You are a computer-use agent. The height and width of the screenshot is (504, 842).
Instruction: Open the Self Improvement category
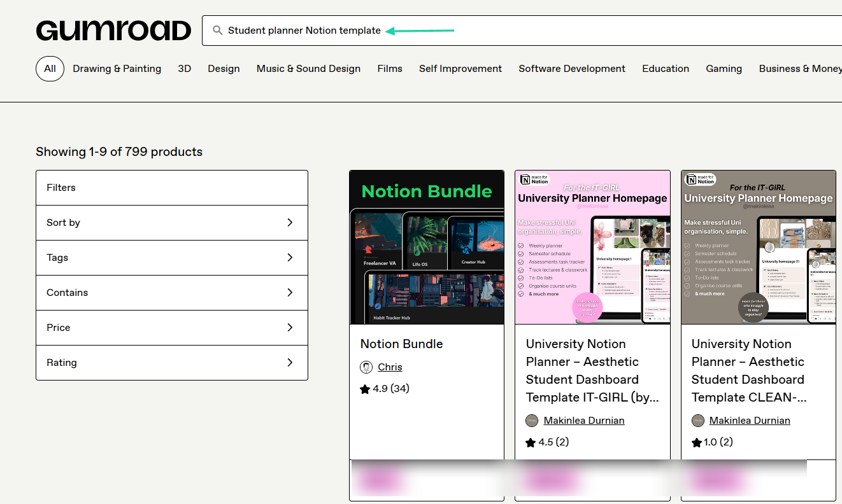(x=460, y=69)
